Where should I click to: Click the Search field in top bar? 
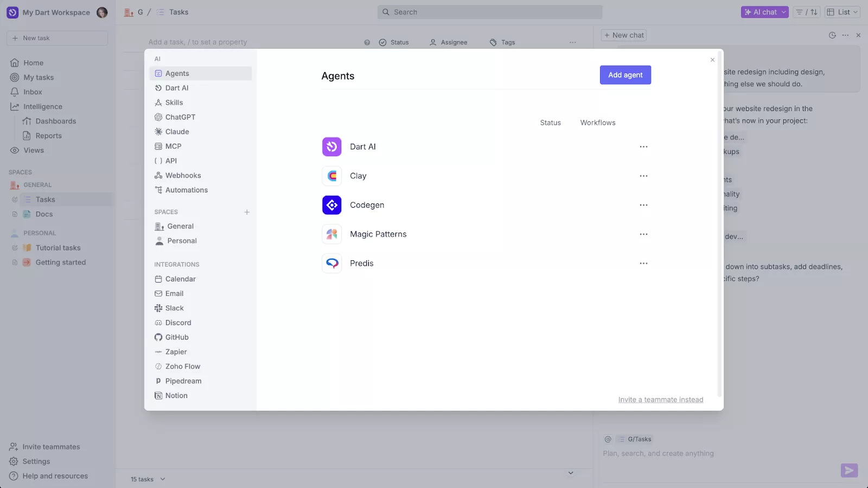[x=489, y=12]
